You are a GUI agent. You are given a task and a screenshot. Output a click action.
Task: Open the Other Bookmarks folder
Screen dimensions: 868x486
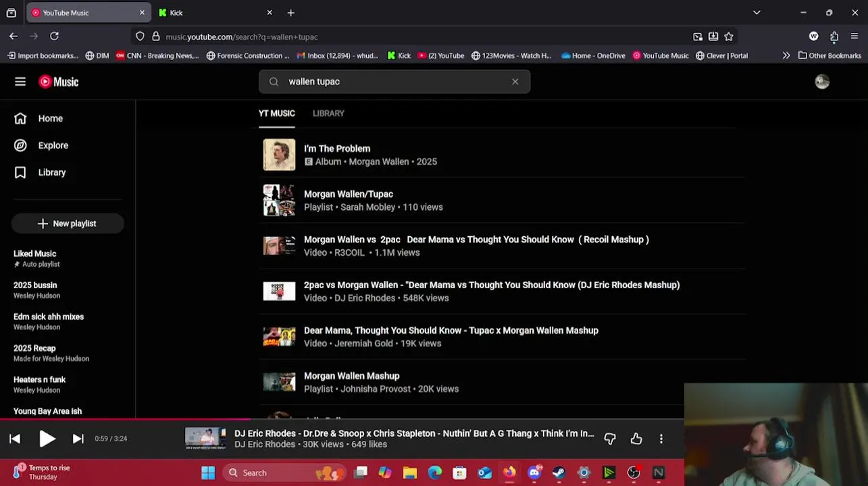pyautogui.click(x=829, y=56)
